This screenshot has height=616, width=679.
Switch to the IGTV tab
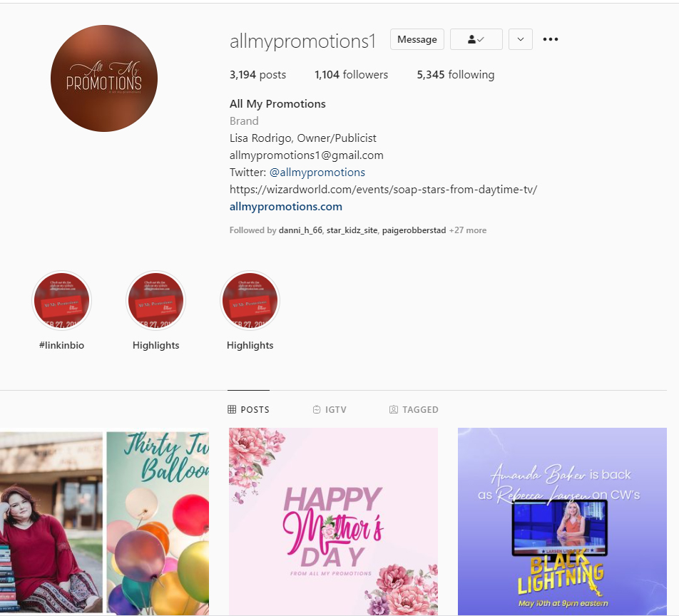[330, 409]
